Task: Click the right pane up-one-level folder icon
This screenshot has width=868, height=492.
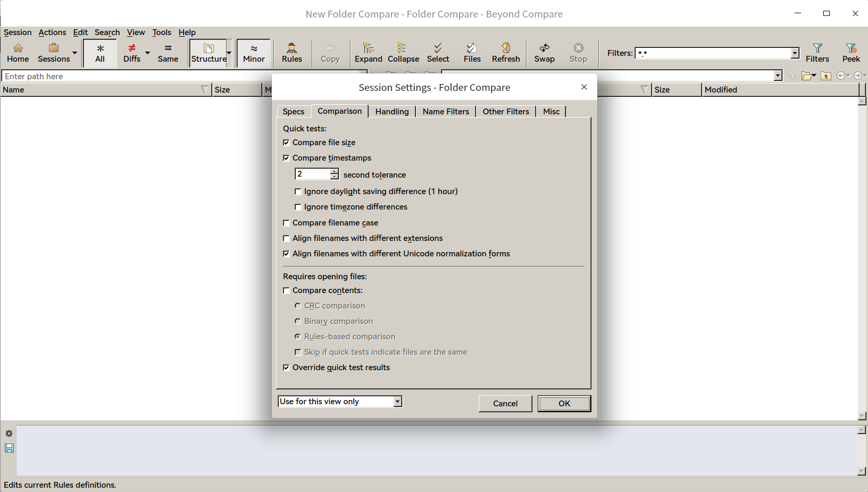Action: [826, 76]
